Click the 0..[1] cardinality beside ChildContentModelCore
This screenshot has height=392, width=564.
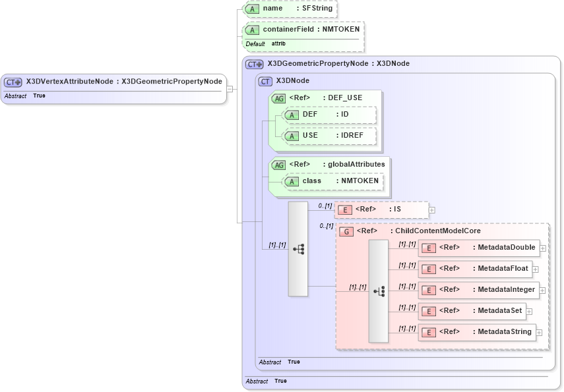327,226
